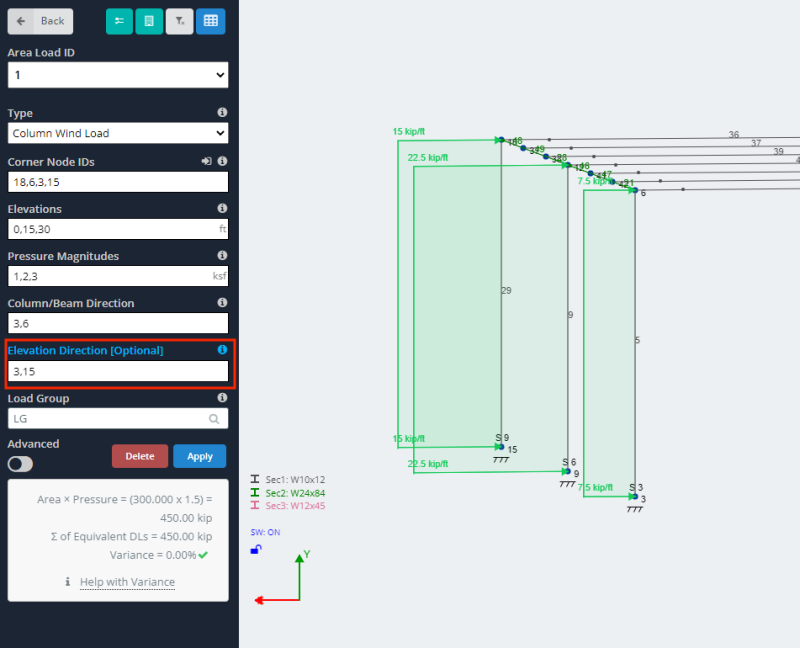Image resolution: width=800 pixels, height=648 pixels.
Task: Open the Load Group search field
Action: 118,419
